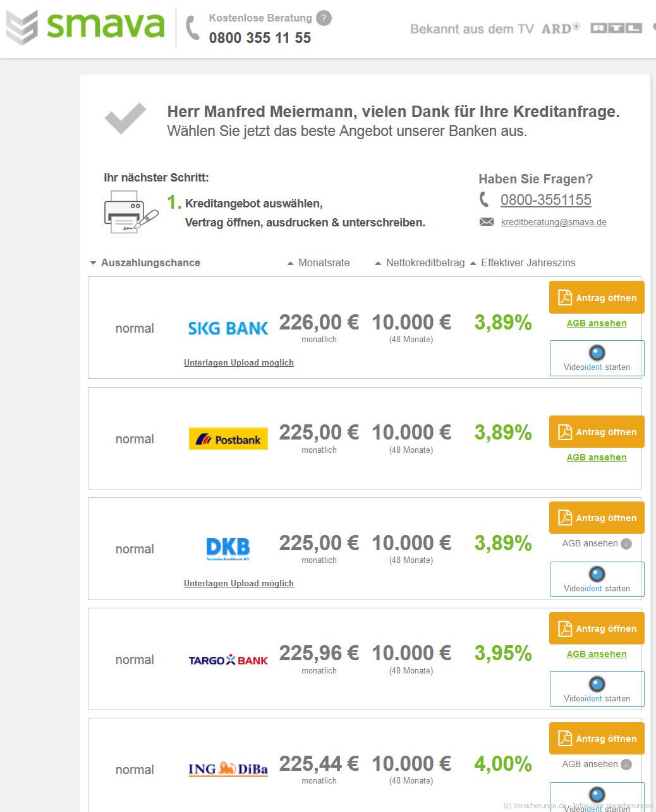Viewport: 656px width, 812px height.
Task: Open help icon beside Kostenlose Beratung
Action: click(x=324, y=18)
